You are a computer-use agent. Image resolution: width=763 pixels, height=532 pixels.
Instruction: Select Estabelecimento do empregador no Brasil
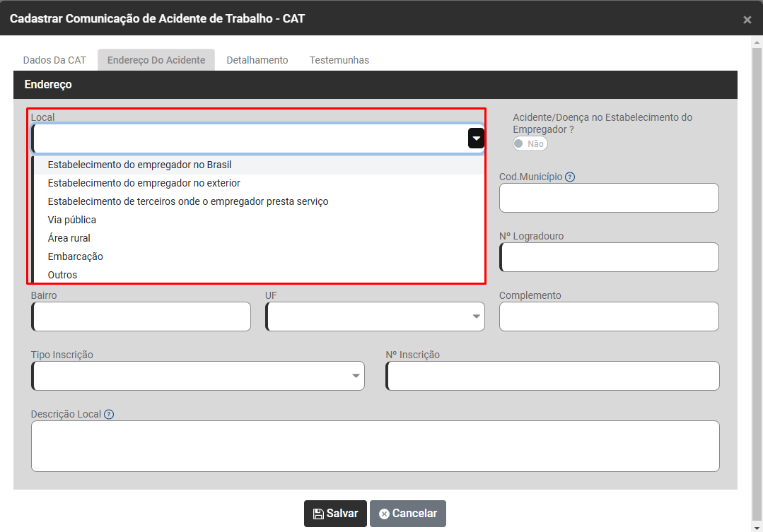259,165
